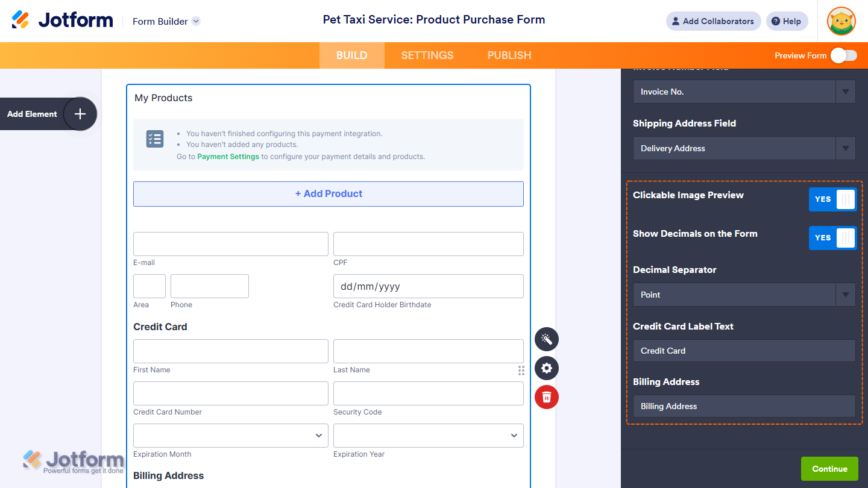This screenshot has height=488, width=868.
Task: Open the gear properties icon for payment field
Action: (x=547, y=368)
